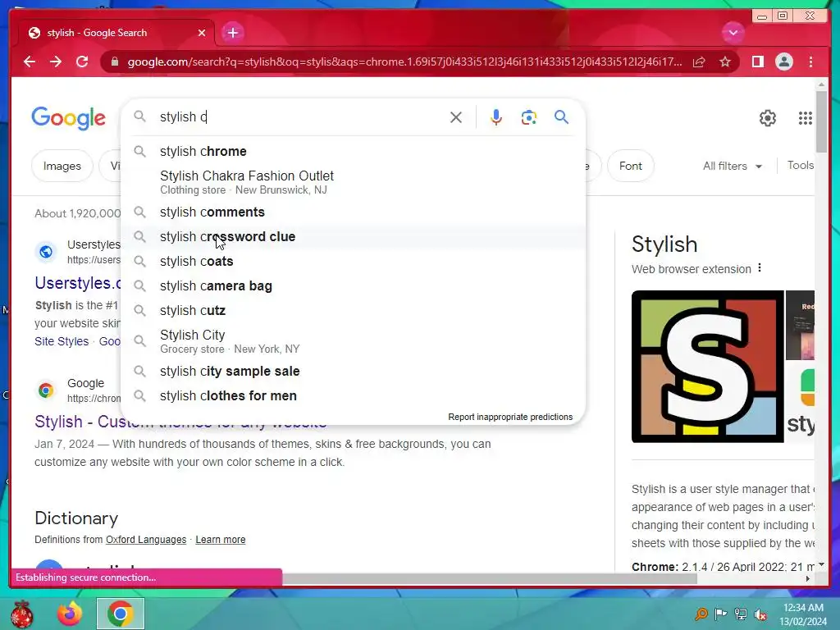Select the Font filter chip
Viewport: 840px width, 630px height.
[631, 166]
